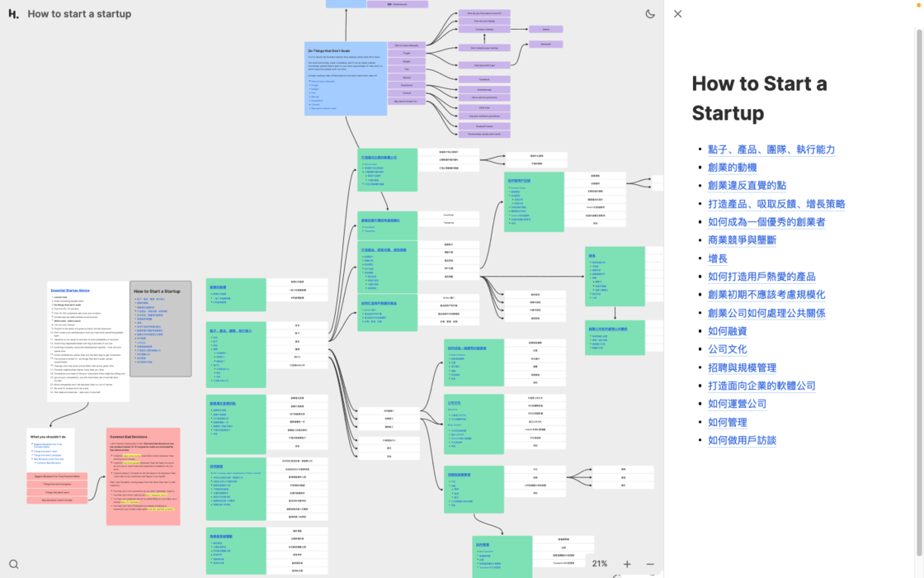Open the 如何融資 link

[x=727, y=331]
